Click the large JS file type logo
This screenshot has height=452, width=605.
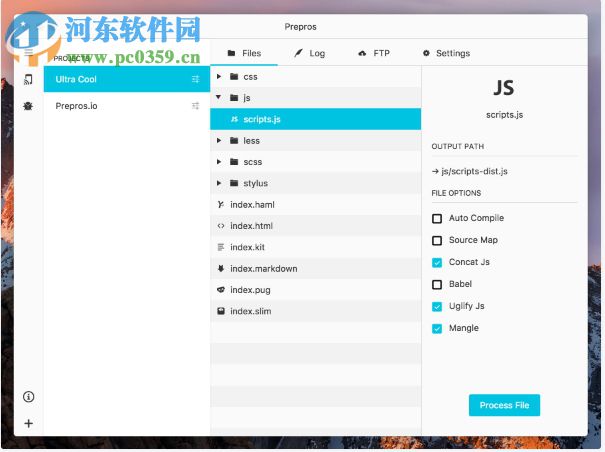coord(504,88)
